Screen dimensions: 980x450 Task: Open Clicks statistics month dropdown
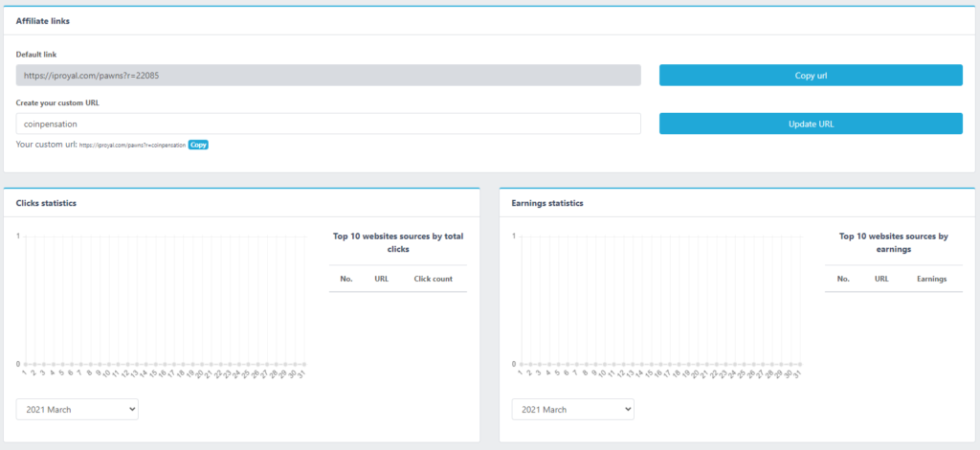coord(77,410)
